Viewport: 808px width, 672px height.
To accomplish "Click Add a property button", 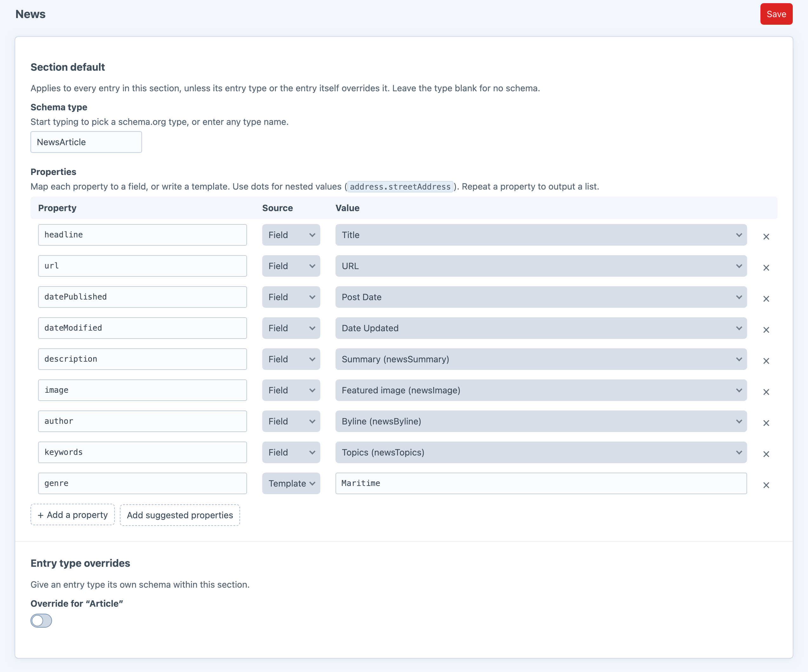I will (73, 515).
